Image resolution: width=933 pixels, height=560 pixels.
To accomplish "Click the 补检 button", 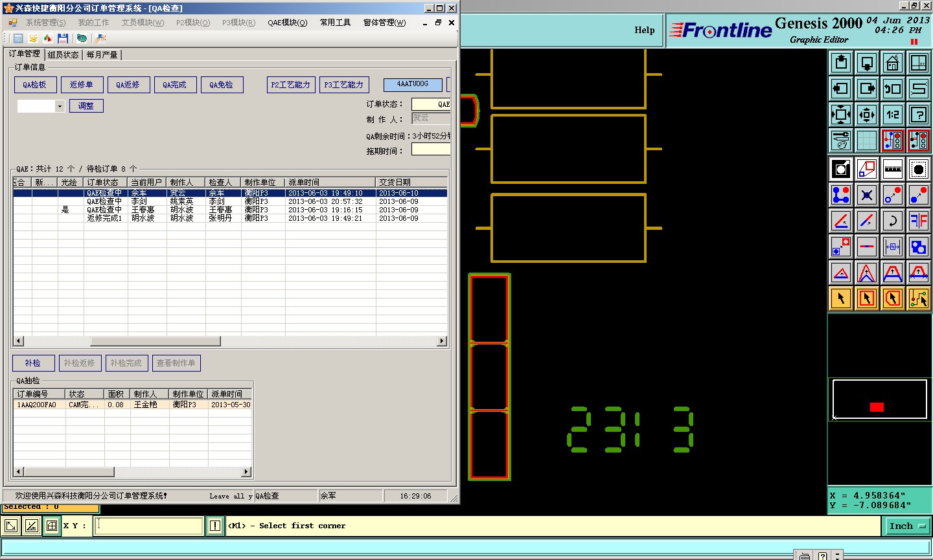I will tap(33, 363).
